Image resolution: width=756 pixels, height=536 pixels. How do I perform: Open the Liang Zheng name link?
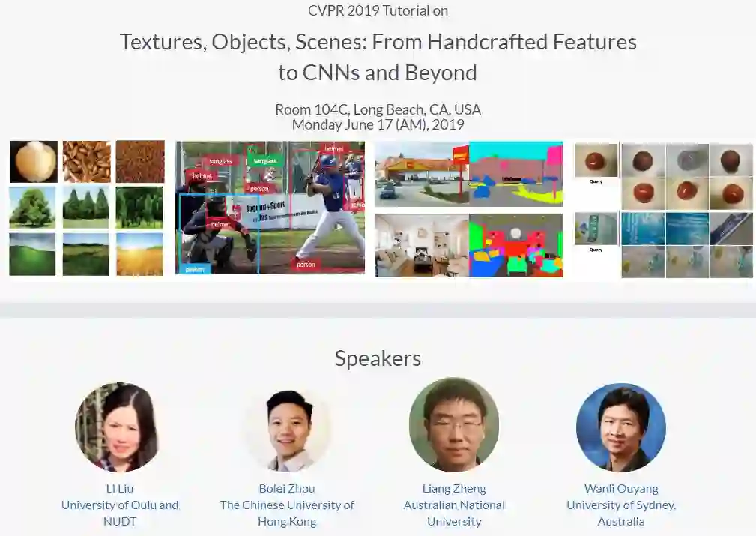click(454, 488)
